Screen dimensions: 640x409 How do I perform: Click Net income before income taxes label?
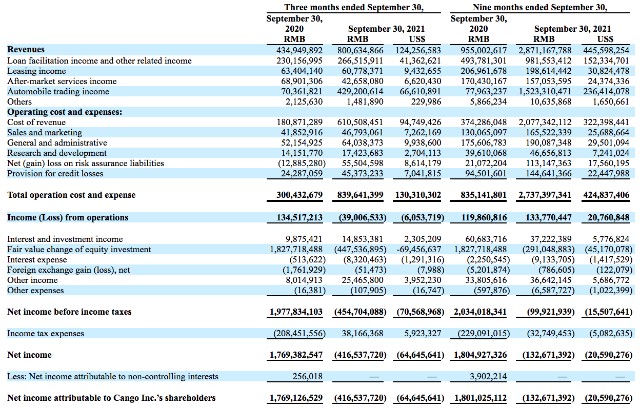tap(69, 312)
